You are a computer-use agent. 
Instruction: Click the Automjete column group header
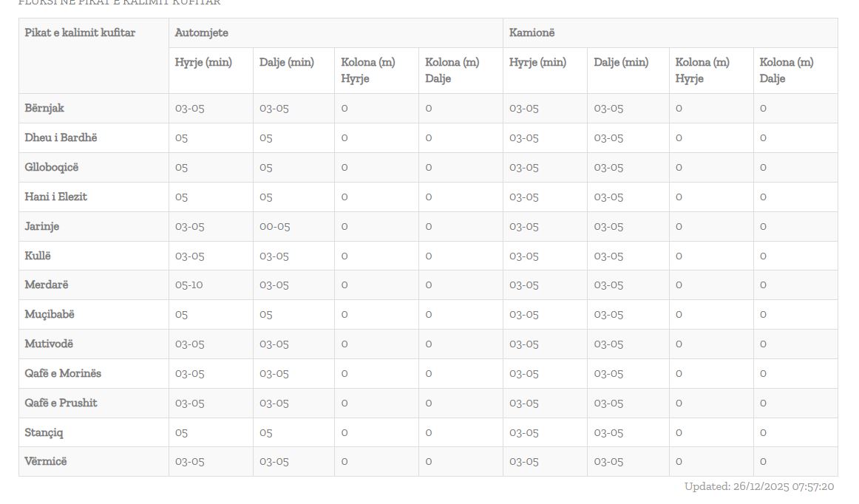[202, 33]
